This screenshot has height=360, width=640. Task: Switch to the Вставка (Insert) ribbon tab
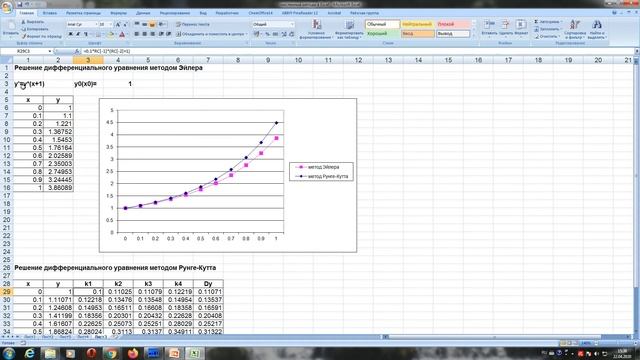tap(50, 13)
